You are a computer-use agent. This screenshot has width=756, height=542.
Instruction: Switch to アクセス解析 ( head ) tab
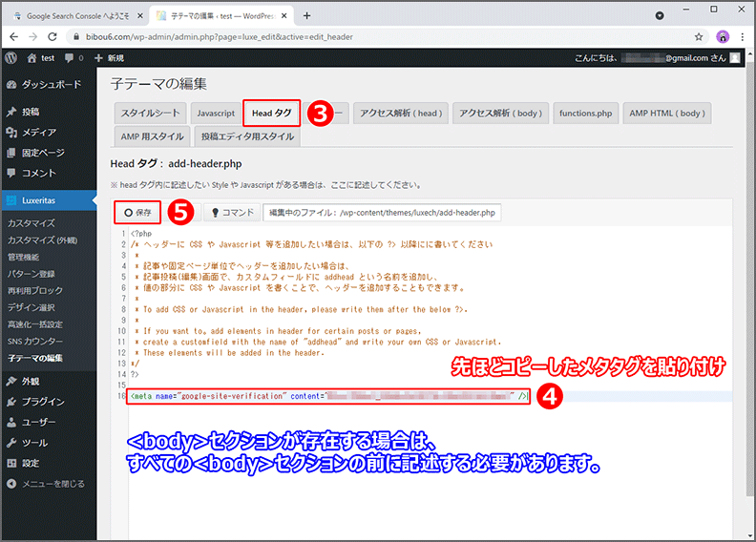[401, 114]
